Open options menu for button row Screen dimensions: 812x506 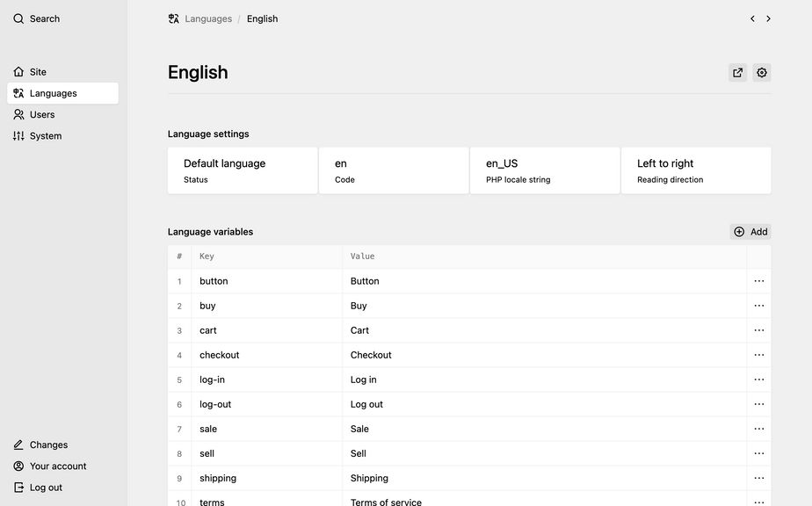(759, 281)
